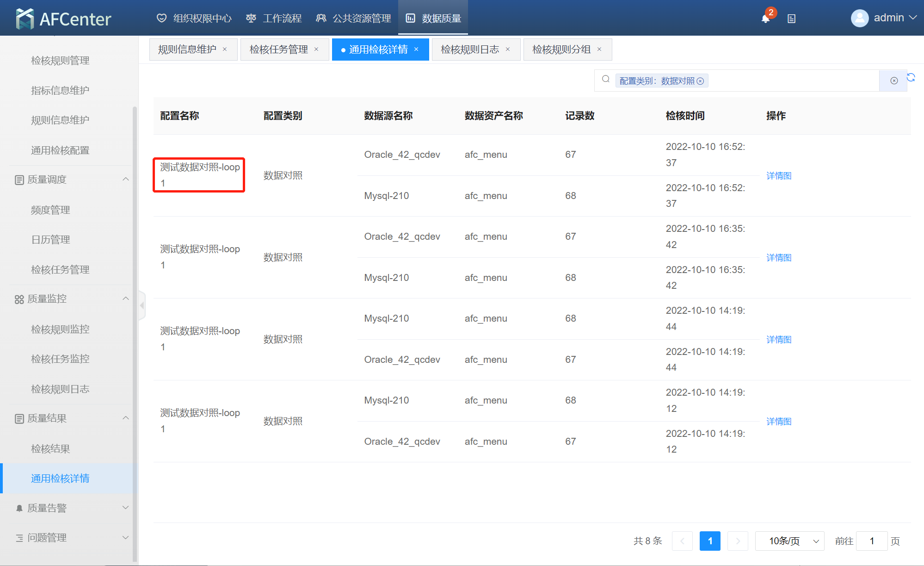Click the search magnifier icon
Screen dimensions: 924x566
[605, 79]
